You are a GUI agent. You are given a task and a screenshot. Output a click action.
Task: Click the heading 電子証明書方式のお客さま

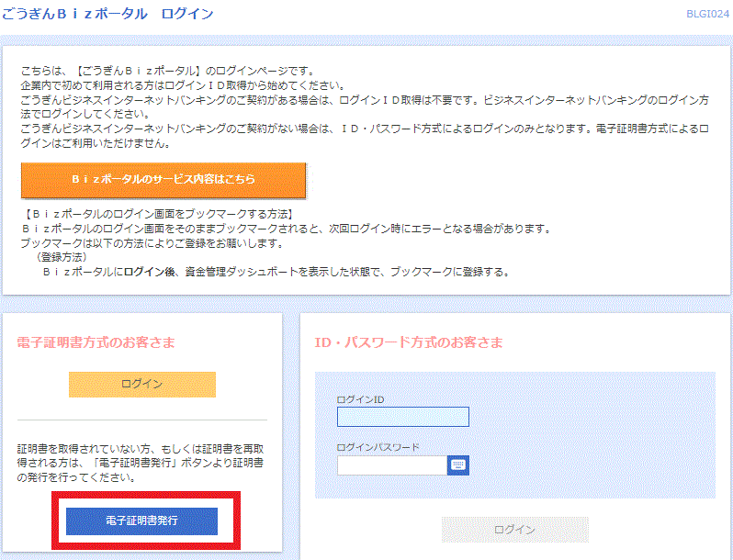click(96, 342)
